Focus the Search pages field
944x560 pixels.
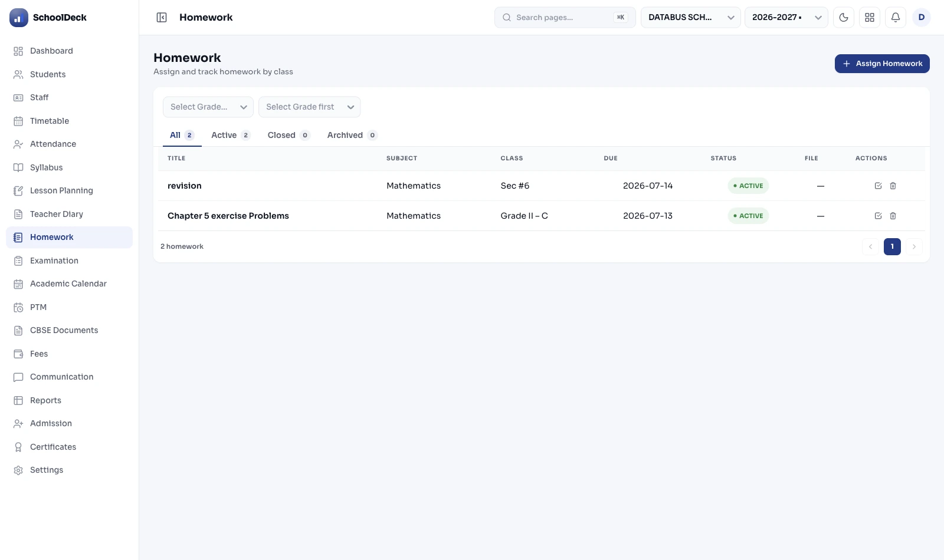(x=565, y=18)
